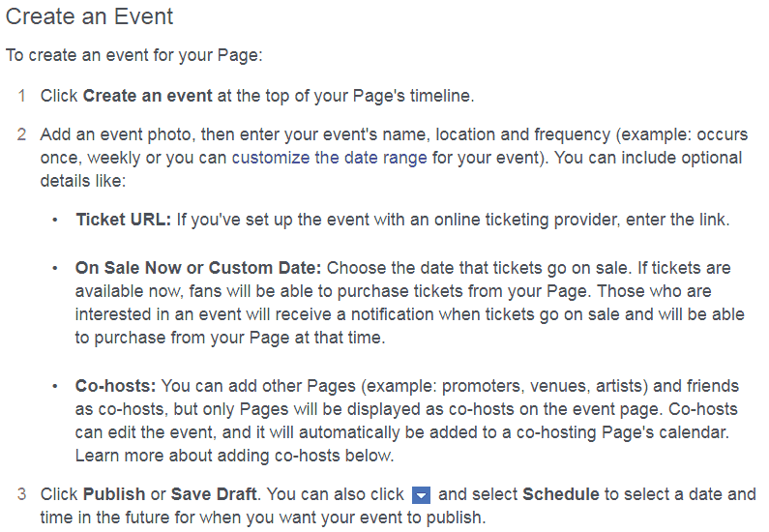This screenshot has width=769, height=532.
Task: Click "Learn more about adding co-hosts below." sentence
Action: tap(234, 456)
